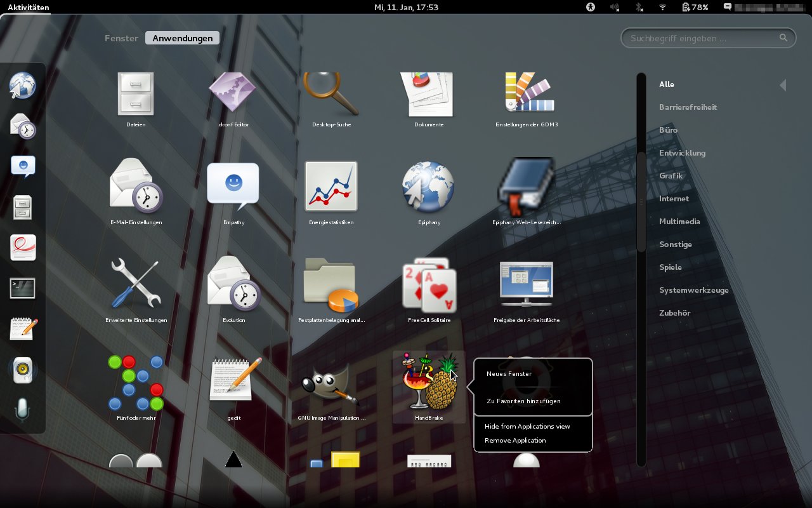Filter apps by Zubehör

pos(675,313)
